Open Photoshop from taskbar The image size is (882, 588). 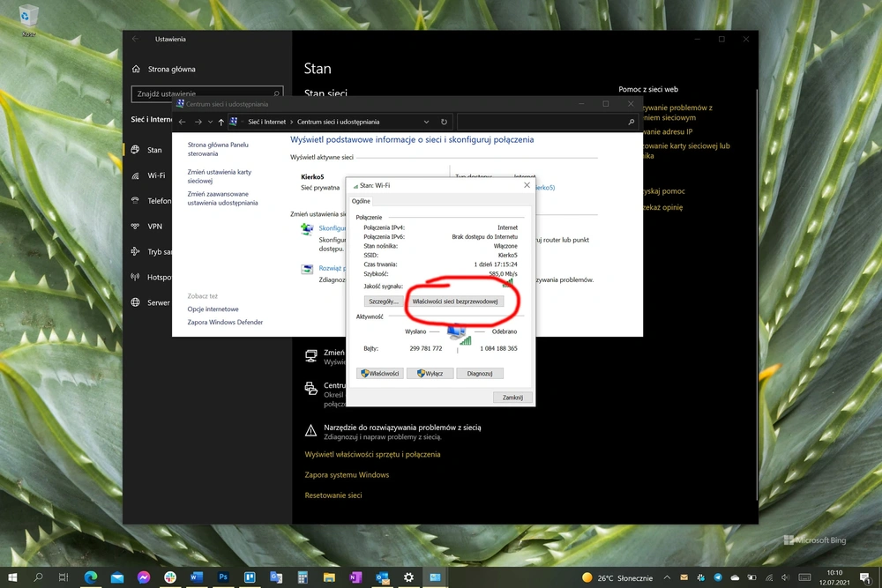coord(223,577)
